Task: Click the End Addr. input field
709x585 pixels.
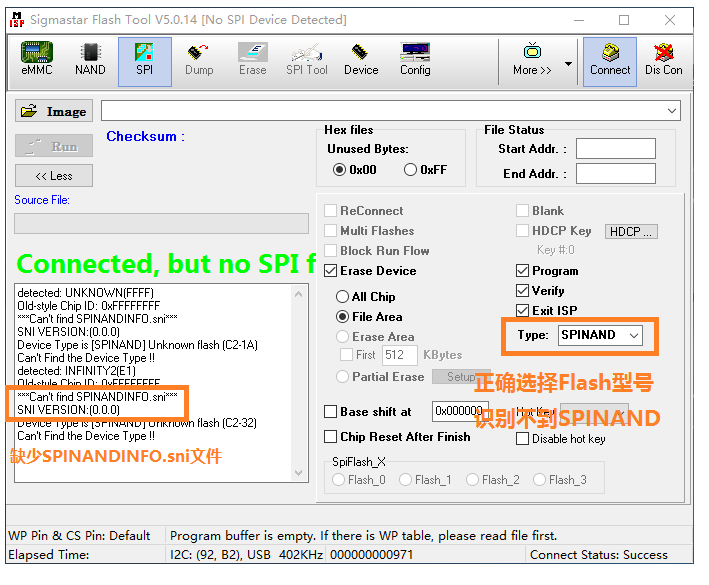Action: pos(616,174)
